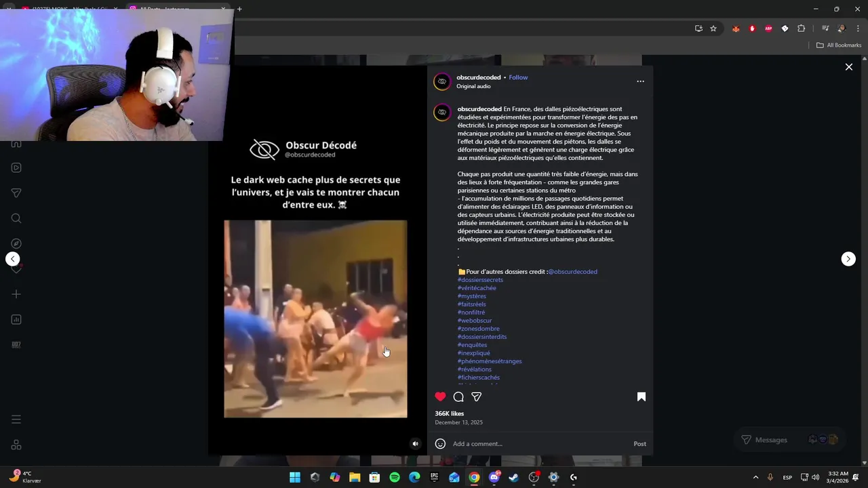This screenshot has height=488, width=868.
Task: Open Dashboard chart icon in sidebar
Action: pyautogui.click(x=16, y=319)
